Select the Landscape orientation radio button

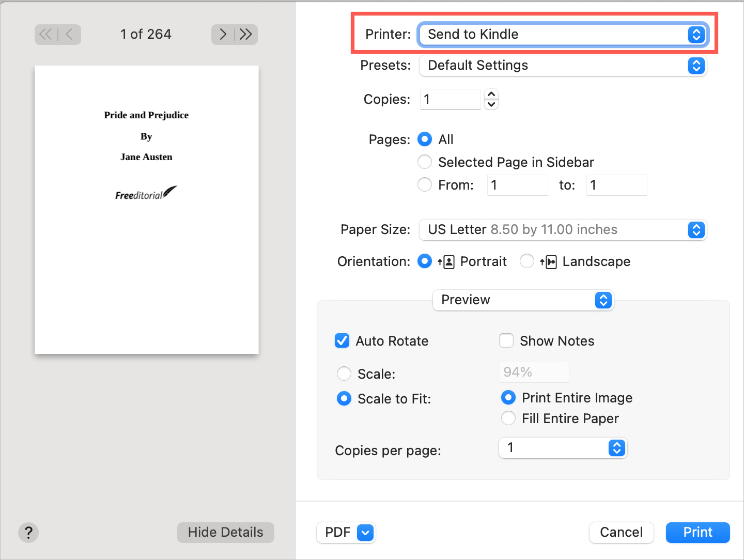tap(527, 261)
